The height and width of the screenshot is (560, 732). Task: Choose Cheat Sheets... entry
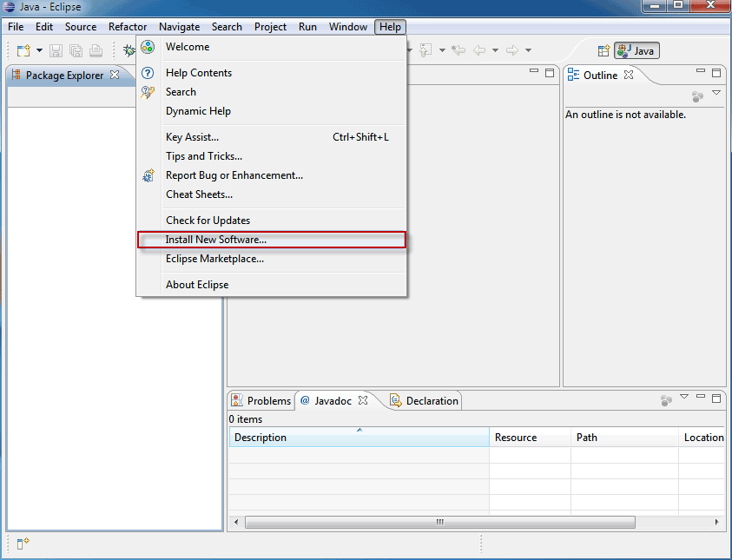[272, 194]
